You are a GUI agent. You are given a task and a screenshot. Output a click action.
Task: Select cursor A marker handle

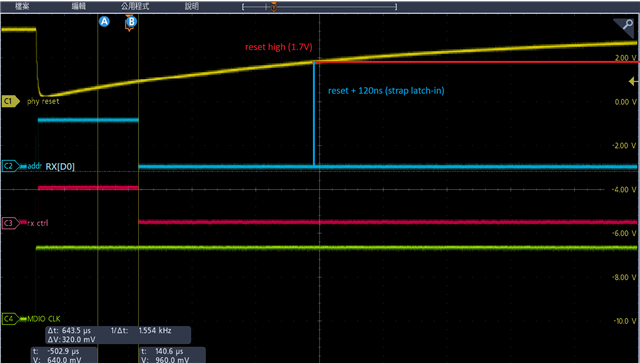point(104,21)
